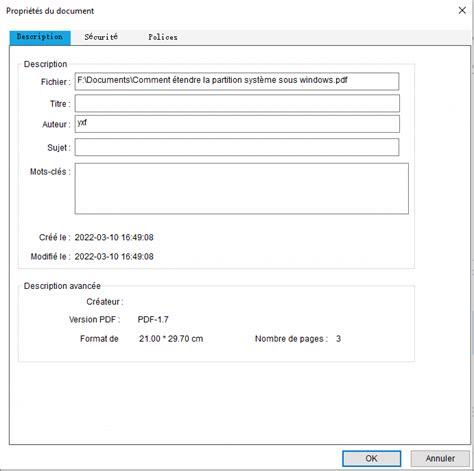Click the Titre label
This screenshot has height=471, width=474.
tap(60, 104)
